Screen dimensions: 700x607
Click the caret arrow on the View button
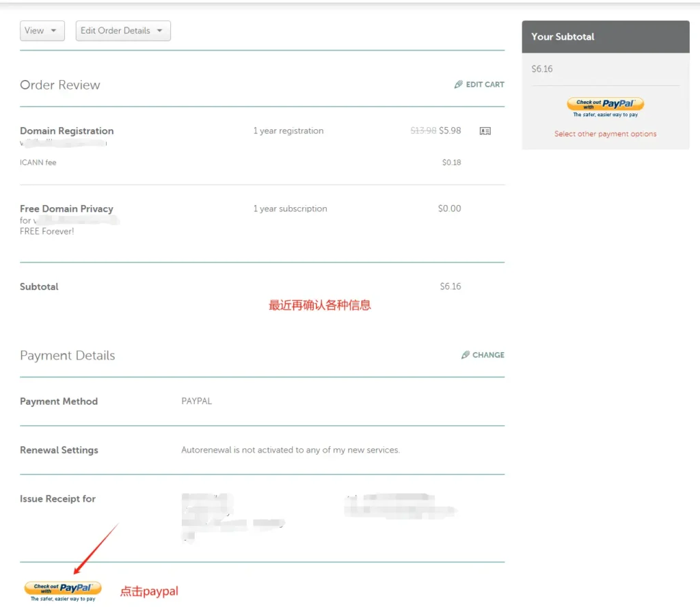pyautogui.click(x=53, y=30)
